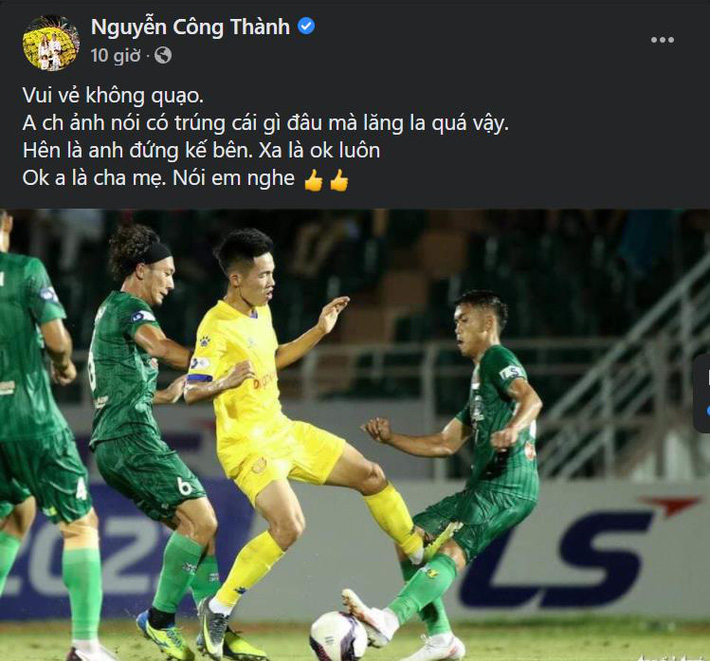Click the first thumbs-up emoji
710x661 pixels.
click(313, 180)
